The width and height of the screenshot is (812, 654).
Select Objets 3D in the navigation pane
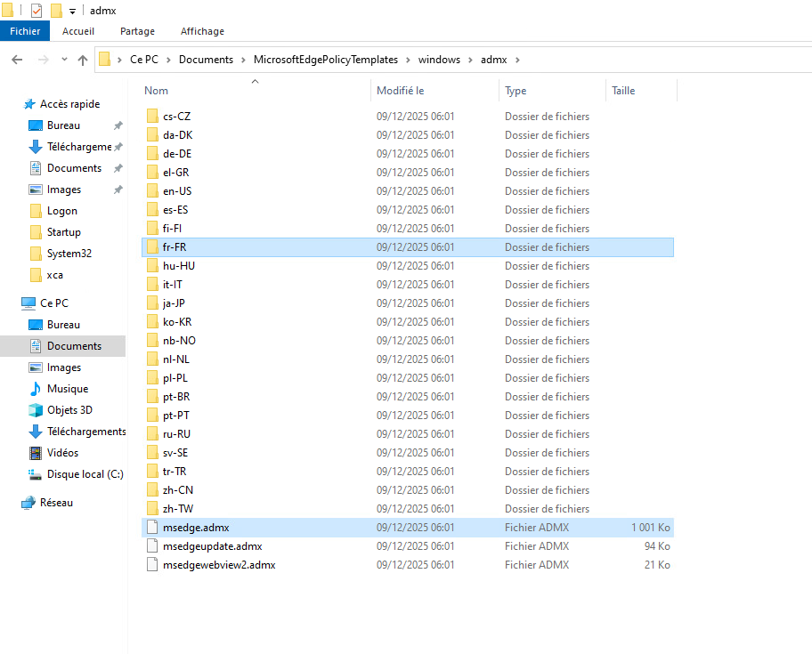[69, 410]
